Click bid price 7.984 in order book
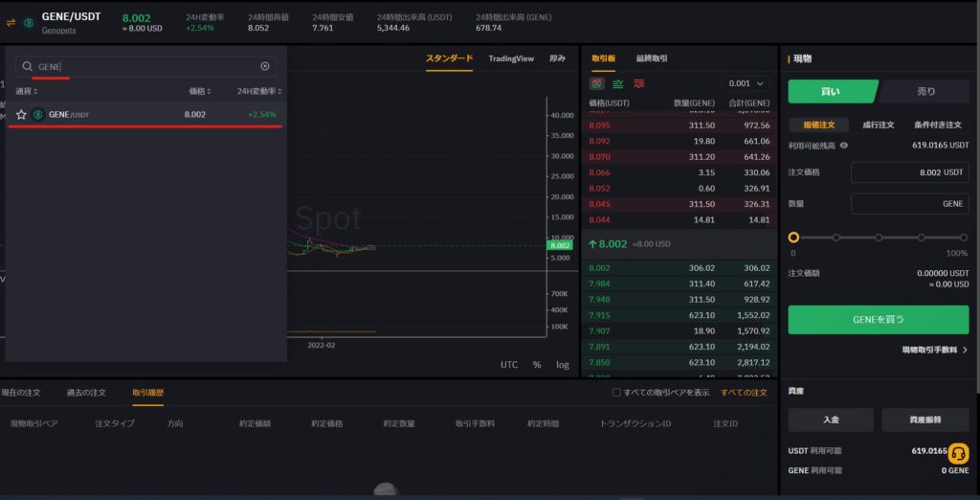Viewport: 980px width, 500px height. click(599, 284)
